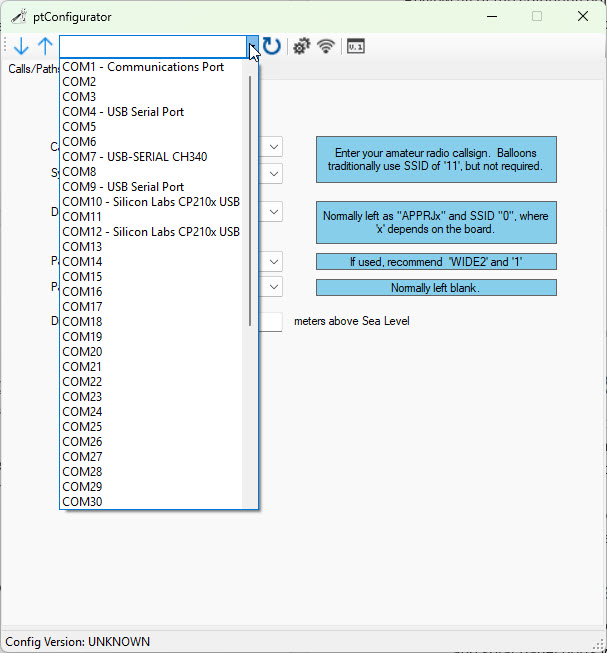Open the Calls/Paths tab
607x653 pixels.
pos(32,69)
